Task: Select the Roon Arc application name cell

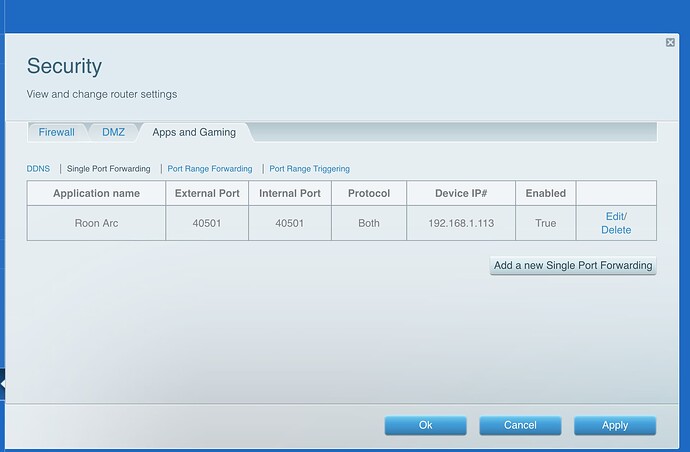Action: point(96,223)
